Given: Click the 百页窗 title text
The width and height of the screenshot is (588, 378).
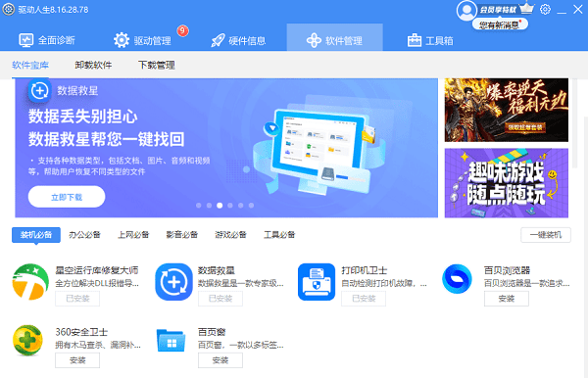Looking at the screenshot, I should click(212, 332).
